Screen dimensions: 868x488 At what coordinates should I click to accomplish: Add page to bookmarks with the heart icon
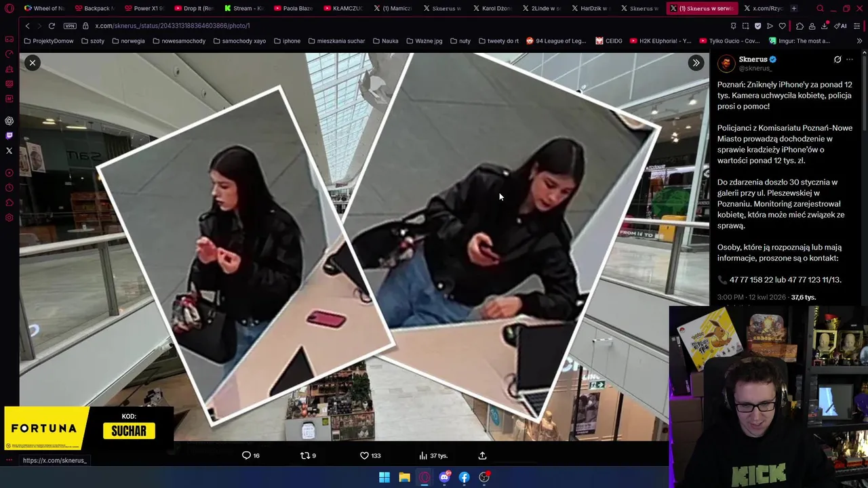point(782,26)
